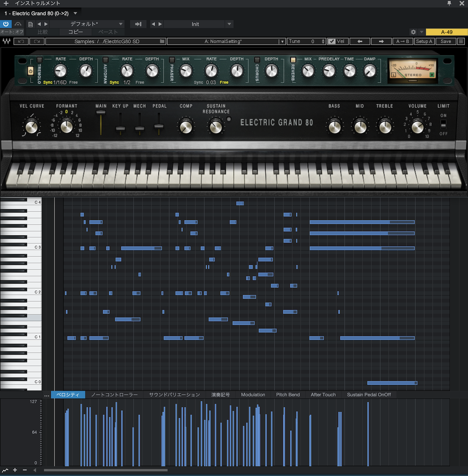468x476 pixels.
Task: Enable the Autopan effect toggle
Action: (106, 60)
